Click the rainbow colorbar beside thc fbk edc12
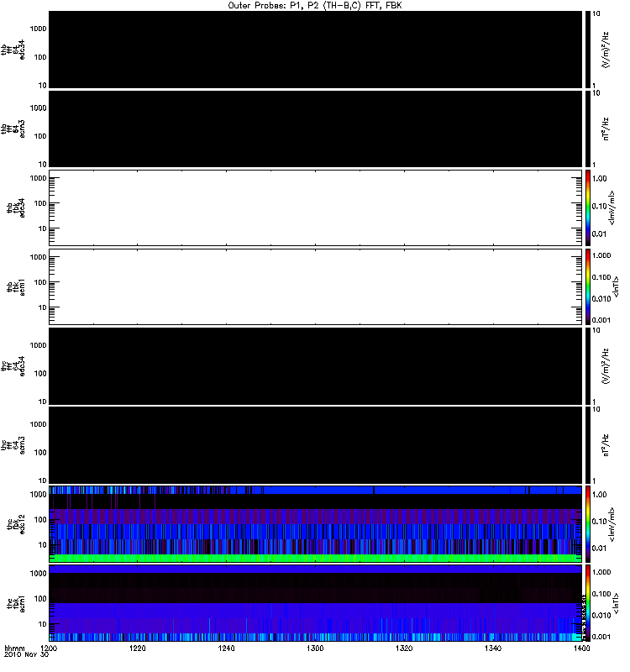The height and width of the screenshot is (672, 630). point(588,524)
